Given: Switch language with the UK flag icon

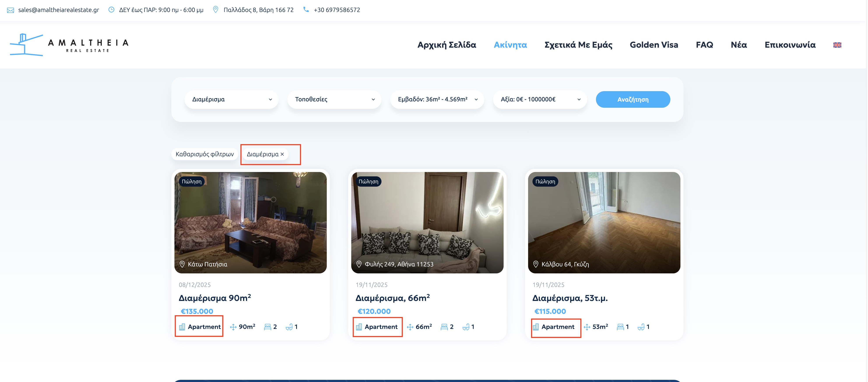Looking at the screenshot, I should pos(837,45).
